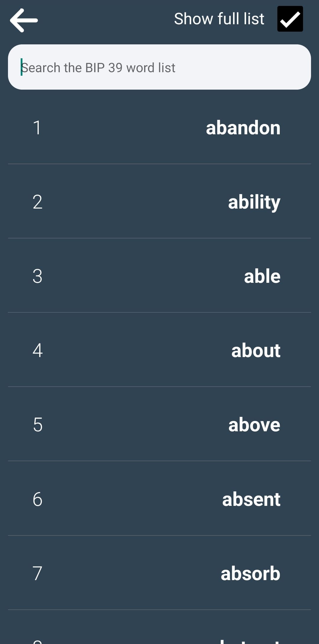Click the "Show full list" label text

pyautogui.click(x=219, y=19)
